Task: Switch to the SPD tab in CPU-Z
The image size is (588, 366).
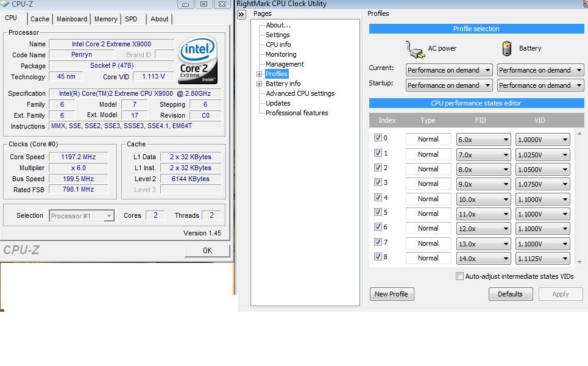Action: 131,19
